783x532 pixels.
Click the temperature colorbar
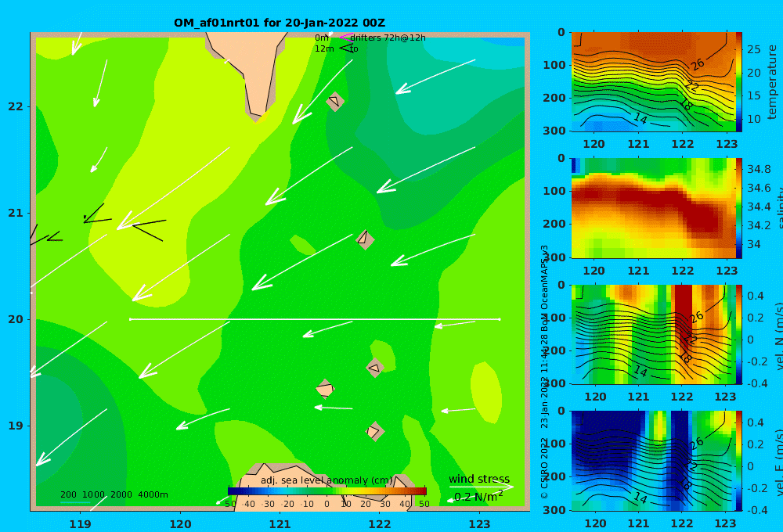739,82
